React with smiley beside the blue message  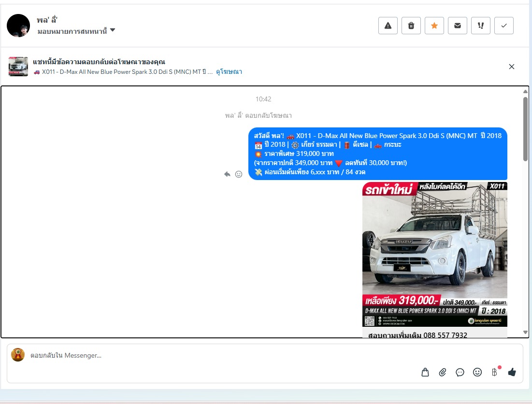pyautogui.click(x=239, y=174)
